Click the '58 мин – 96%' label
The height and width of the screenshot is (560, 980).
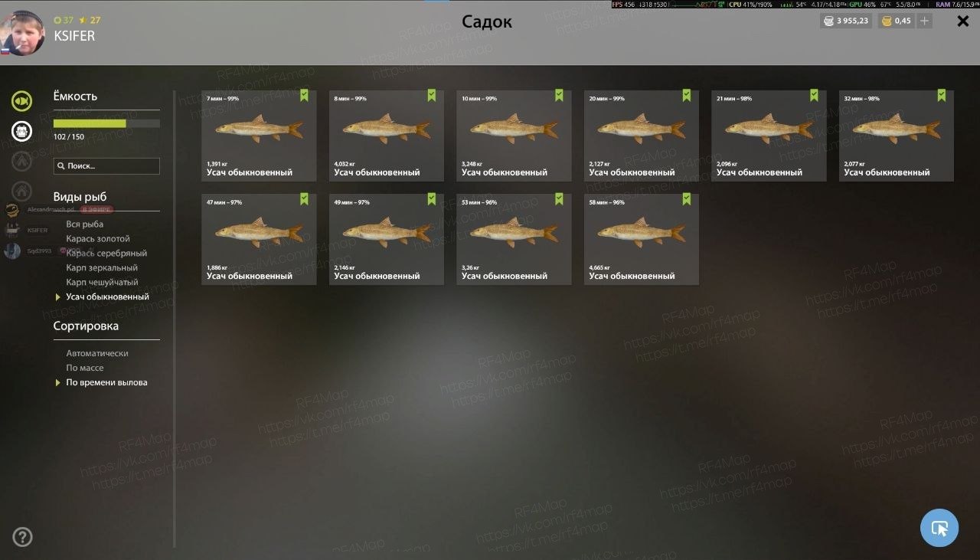[607, 202]
